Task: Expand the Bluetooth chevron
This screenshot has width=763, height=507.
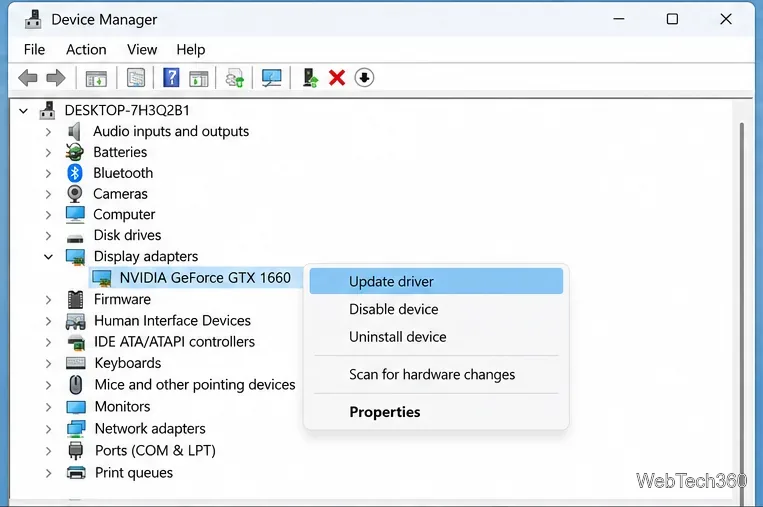Action: [x=48, y=173]
